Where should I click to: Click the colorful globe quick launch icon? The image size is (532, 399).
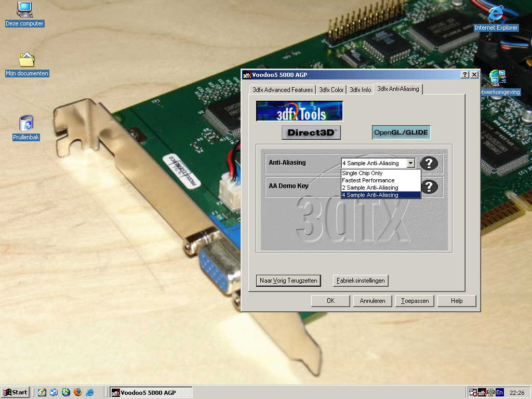(x=66, y=392)
